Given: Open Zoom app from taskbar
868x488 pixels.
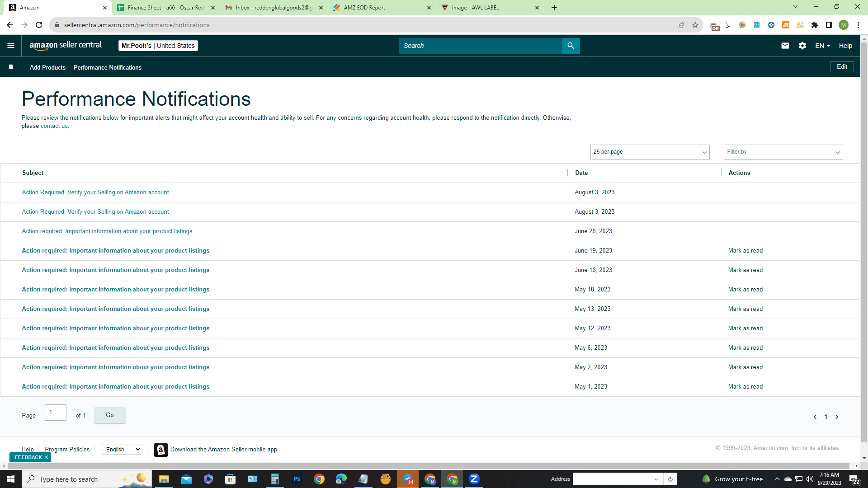Looking at the screenshot, I should [474, 479].
